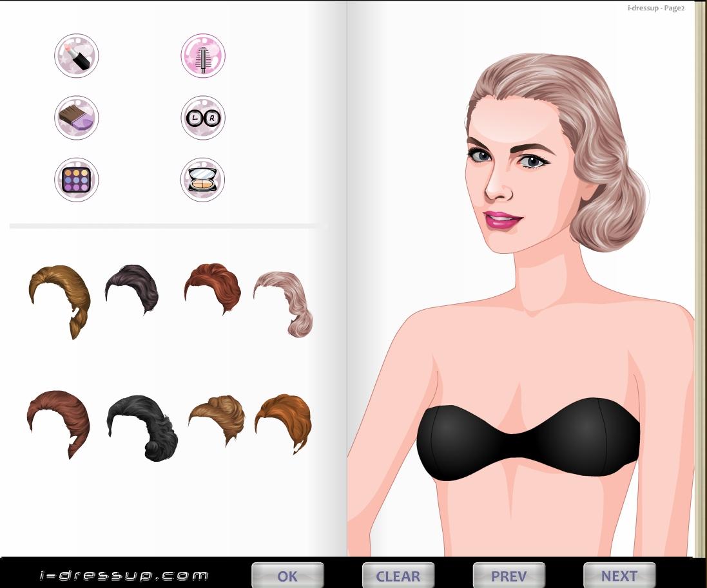This screenshot has height=588, width=707.
Task: Choose the blush brush icon
Action: [x=77, y=118]
